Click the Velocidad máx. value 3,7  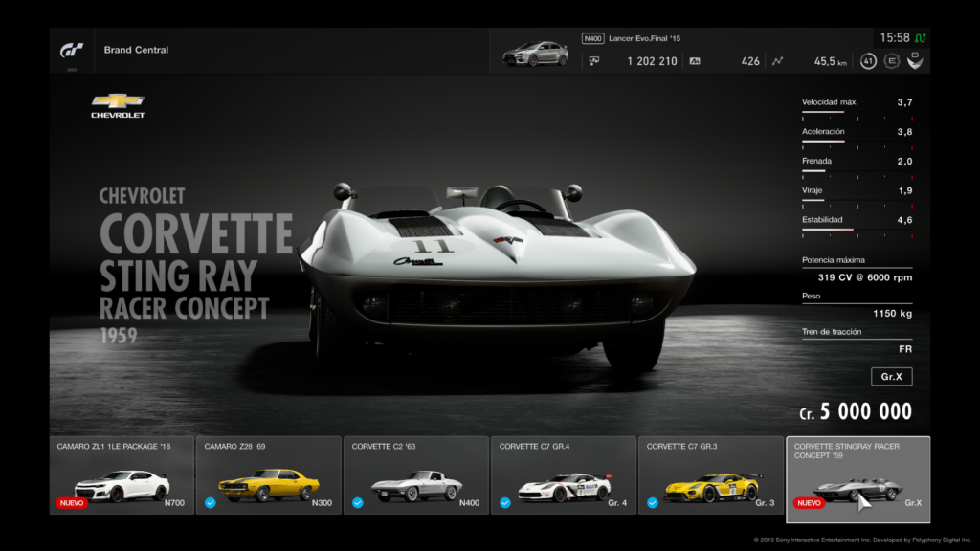(x=904, y=102)
